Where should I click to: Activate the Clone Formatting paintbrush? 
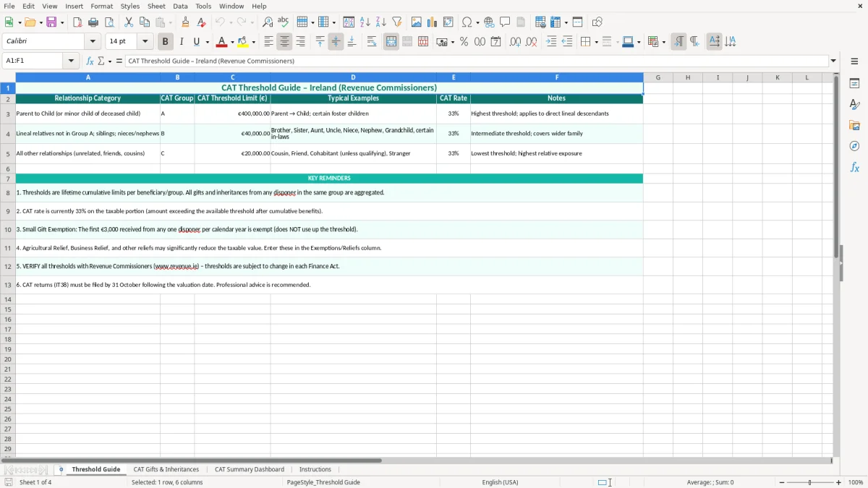coord(186,22)
